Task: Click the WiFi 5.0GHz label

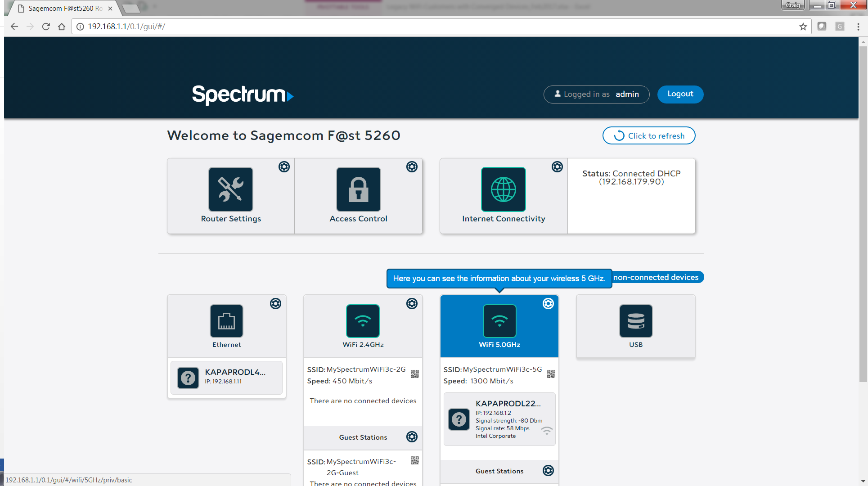Action: tap(499, 345)
